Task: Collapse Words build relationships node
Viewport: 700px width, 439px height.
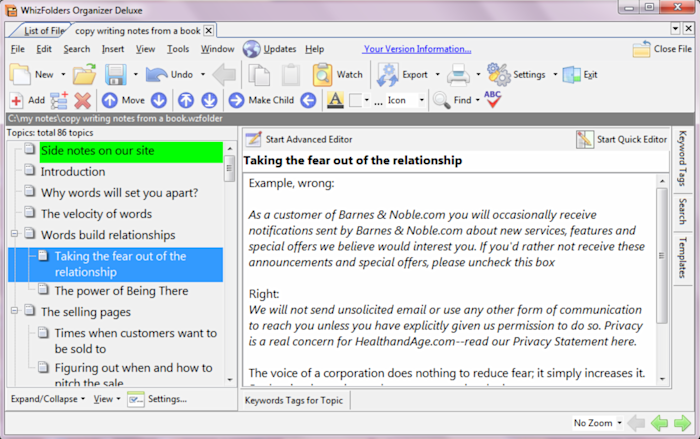Action: point(14,234)
